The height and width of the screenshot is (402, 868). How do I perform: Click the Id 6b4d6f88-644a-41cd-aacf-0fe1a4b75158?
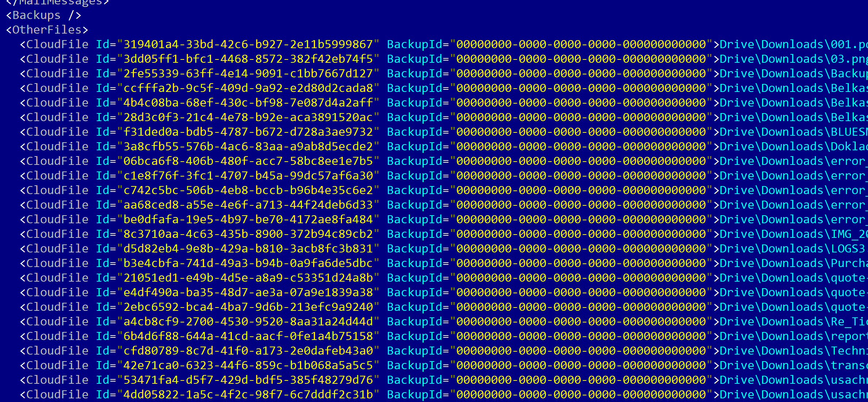(x=248, y=336)
